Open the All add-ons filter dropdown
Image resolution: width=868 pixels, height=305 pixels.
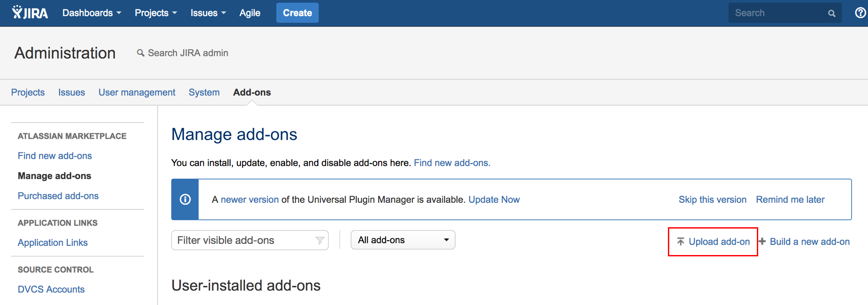pos(403,240)
